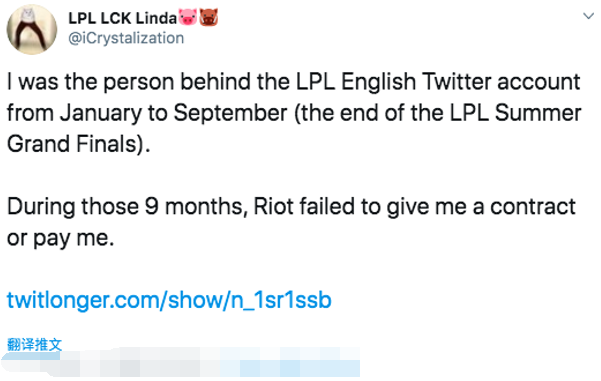Visit the @iCrystalization handle
This screenshot has width=601, height=381.
pos(126,38)
